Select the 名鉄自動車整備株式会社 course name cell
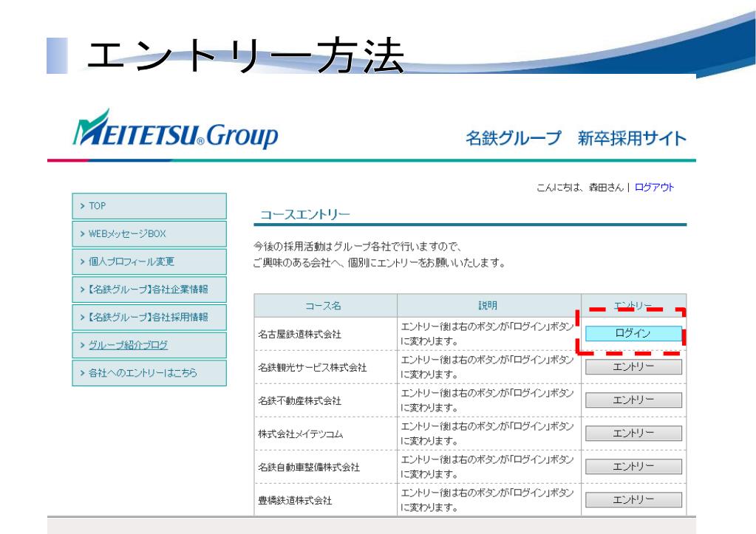The width and height of the screenshot is (756, 534). 325,467
